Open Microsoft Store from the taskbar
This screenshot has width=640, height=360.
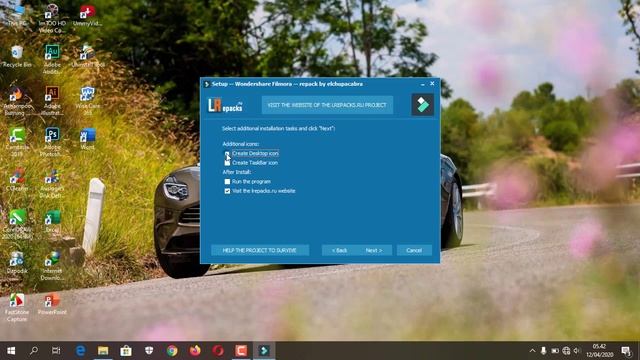(x=126, y=351)
